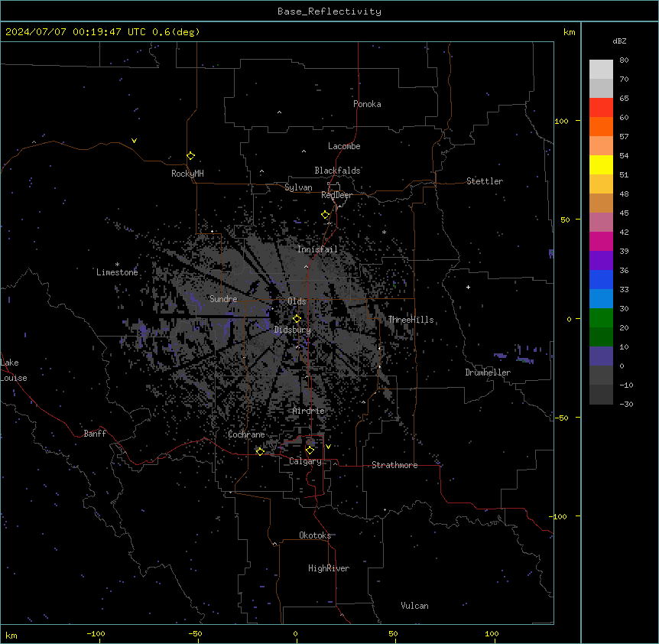Select the yellow diamond marker between Olds and Didsbury

297,319
